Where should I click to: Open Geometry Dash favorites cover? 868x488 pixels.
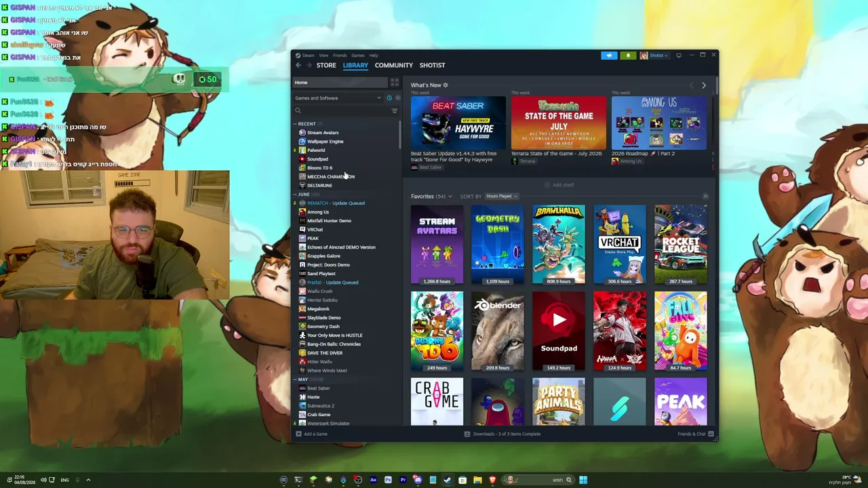pos(498,245)
